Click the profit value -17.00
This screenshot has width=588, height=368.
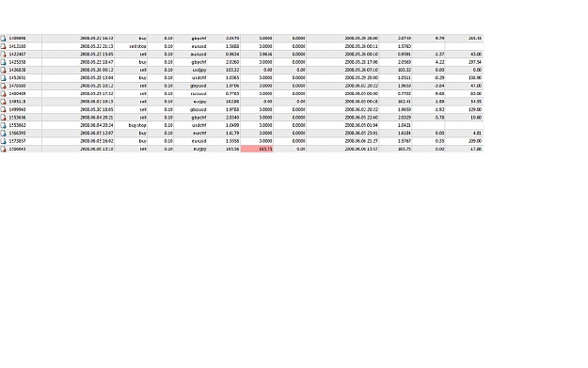coord(476,149)
